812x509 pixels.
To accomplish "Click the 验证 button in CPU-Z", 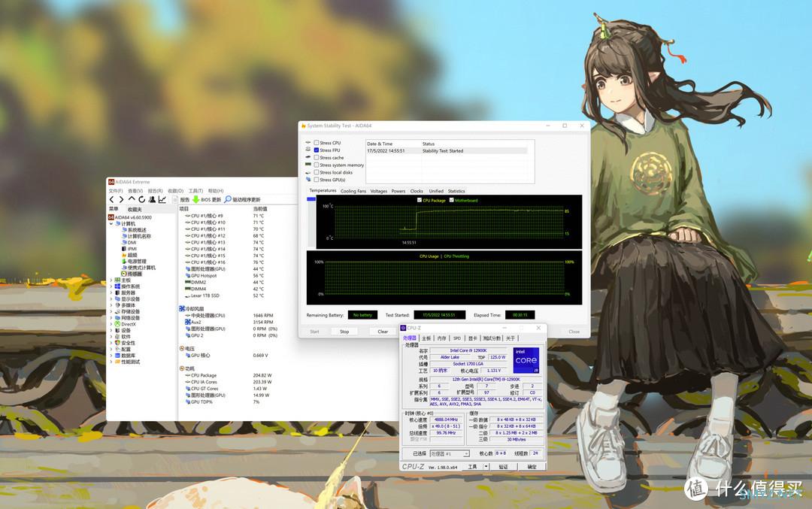I will (x=503, y=467).
